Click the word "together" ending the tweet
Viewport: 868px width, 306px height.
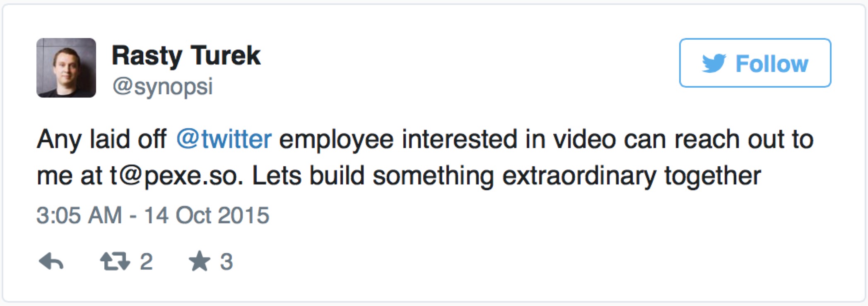click(x=713, y=176)
